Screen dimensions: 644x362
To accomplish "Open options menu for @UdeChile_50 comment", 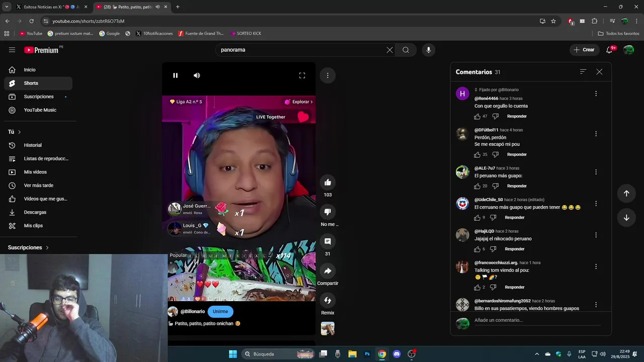I will (596, 204).
